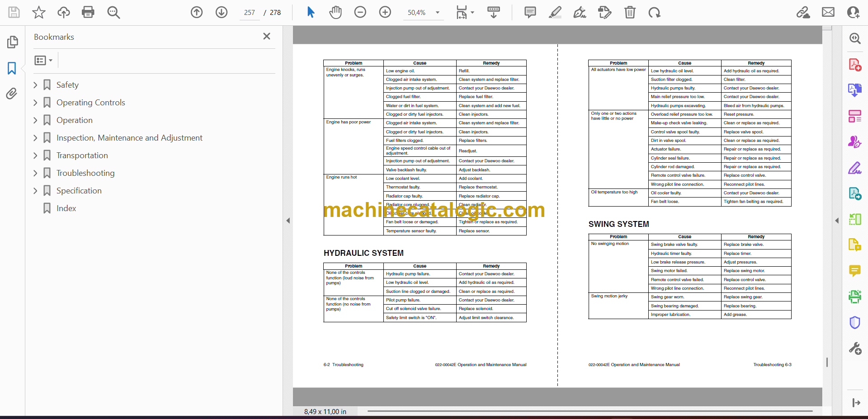Open the Create PDF tool

pyautogui.click(x=855, y=65)
